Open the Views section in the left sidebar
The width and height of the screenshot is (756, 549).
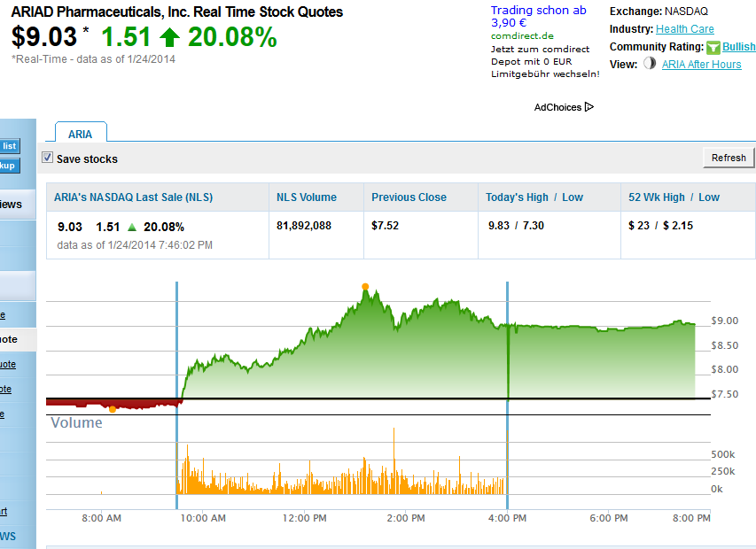pyautogui.click(x=12, y=204)
